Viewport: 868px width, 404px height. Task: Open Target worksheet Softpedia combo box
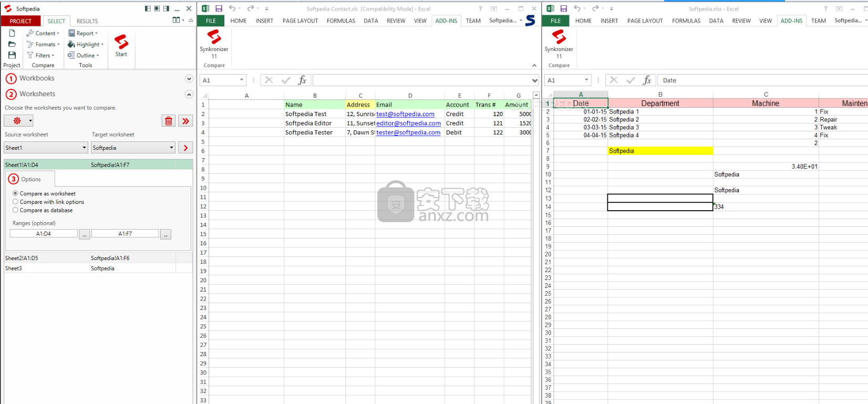coord(133,148)
